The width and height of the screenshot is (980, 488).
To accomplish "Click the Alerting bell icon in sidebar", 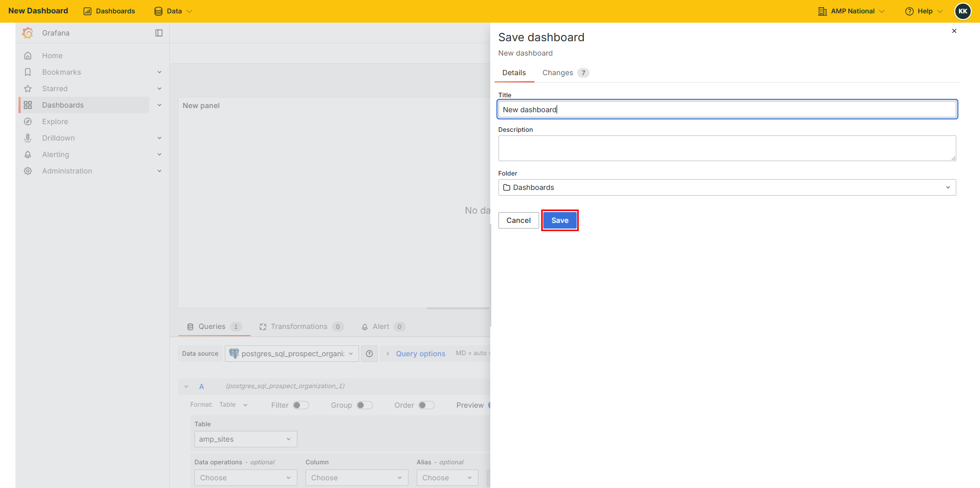I will click(28, 154).
